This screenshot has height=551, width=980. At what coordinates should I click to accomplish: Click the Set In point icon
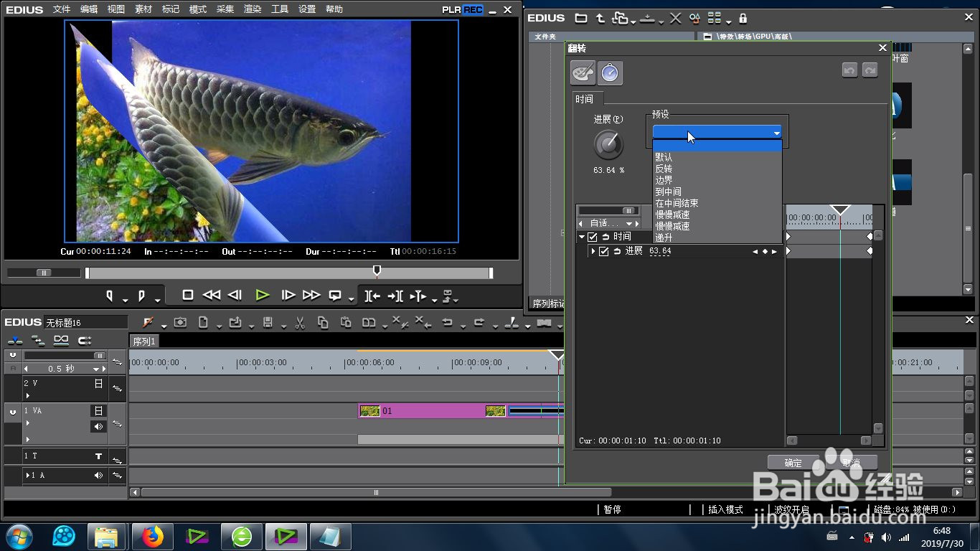pyautogui.click(x=110, y=296)
